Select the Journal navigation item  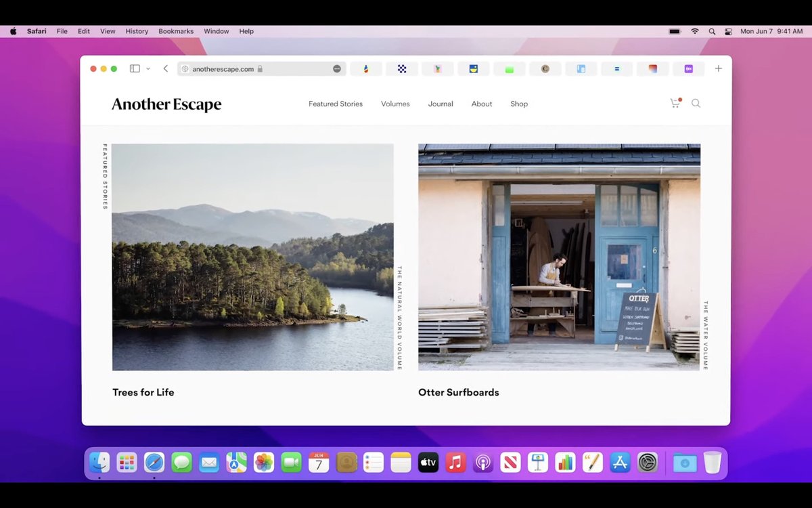pyautogui.click(x=441, y=104)
